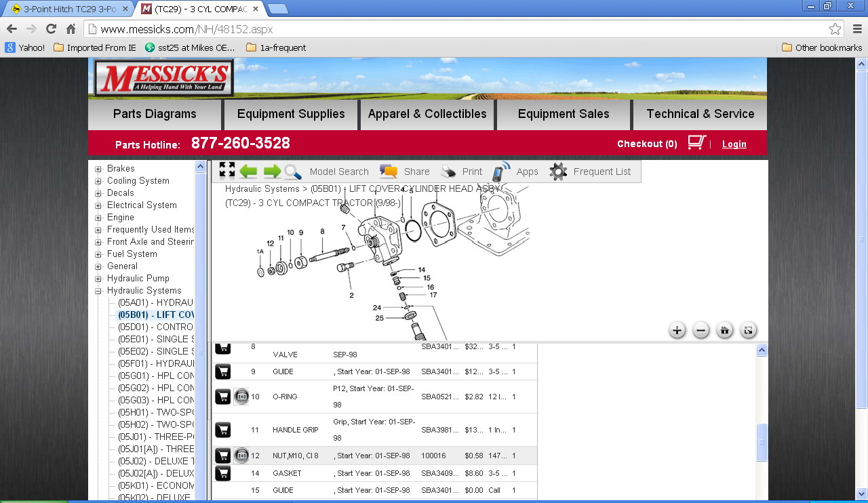Open the (05K01) ECONOM tree entry
The width and height of the screenshot is (868, 503).
(x=156, y=486)
